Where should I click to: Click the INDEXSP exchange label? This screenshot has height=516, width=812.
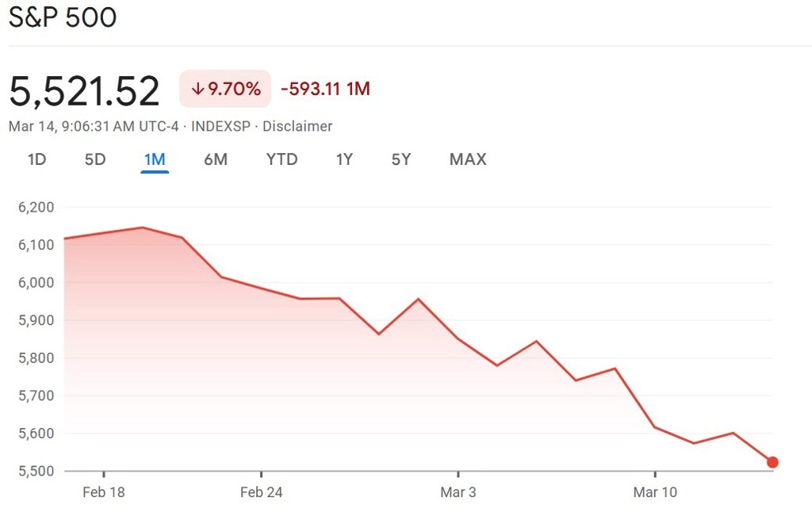[220, 126]
